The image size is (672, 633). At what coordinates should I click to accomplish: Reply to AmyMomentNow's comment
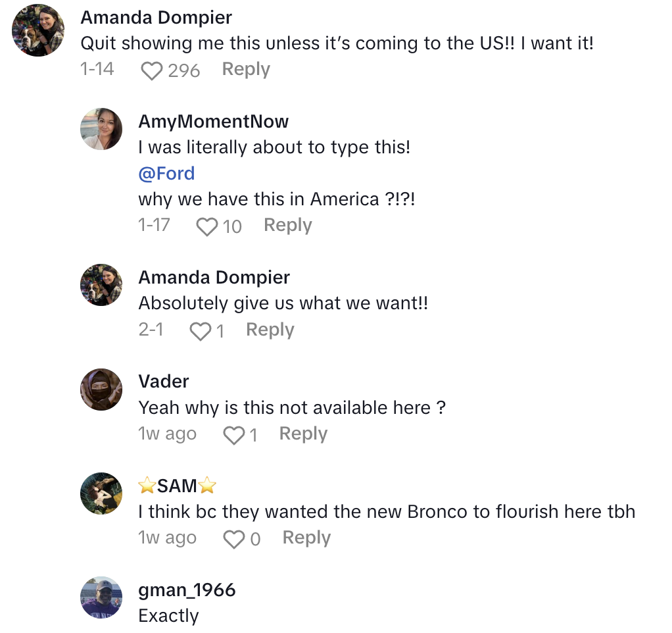[x=287, y=225]
